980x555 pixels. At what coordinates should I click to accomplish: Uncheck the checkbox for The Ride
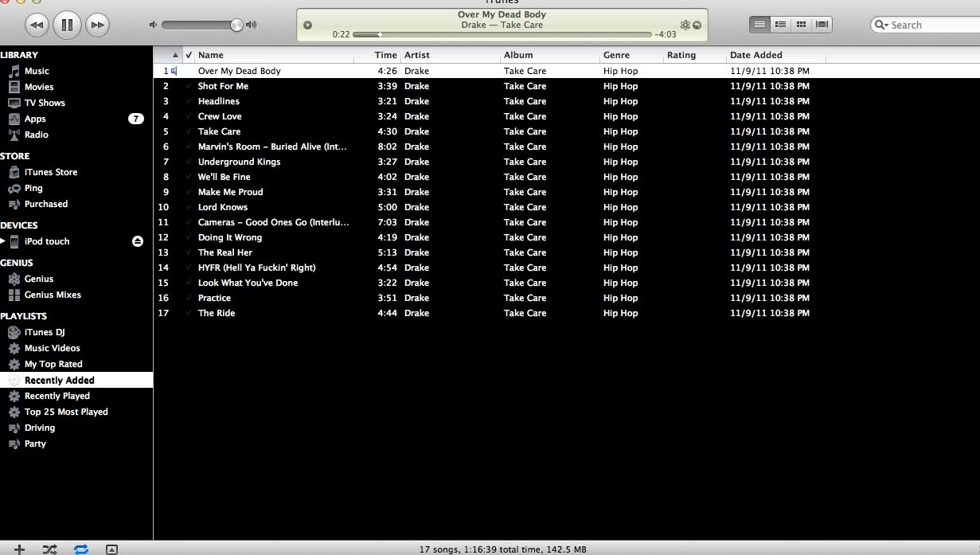(189, 313)
